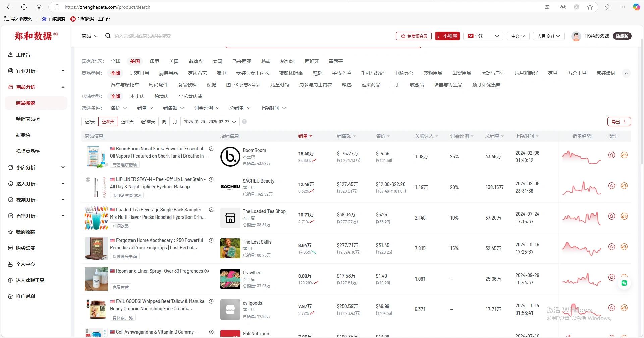Select 本土店 store type

(137, 96)
